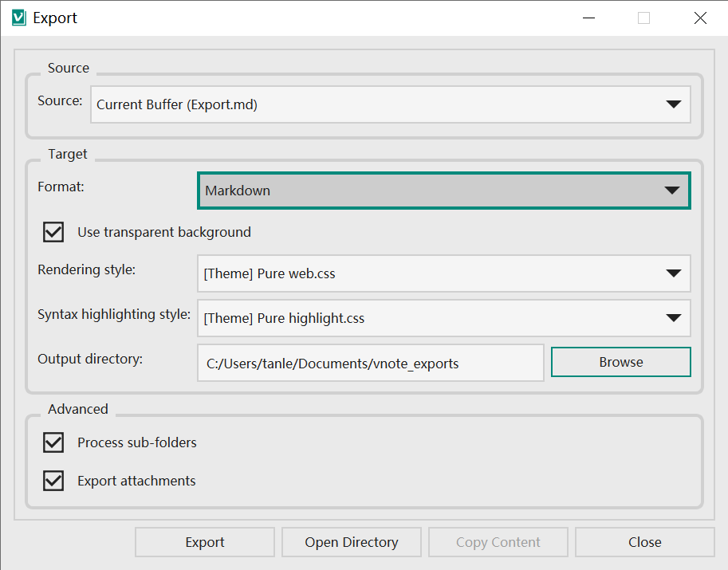
Task: Open the Source combo box showing Current Buffer
Action: coord(391,104)
